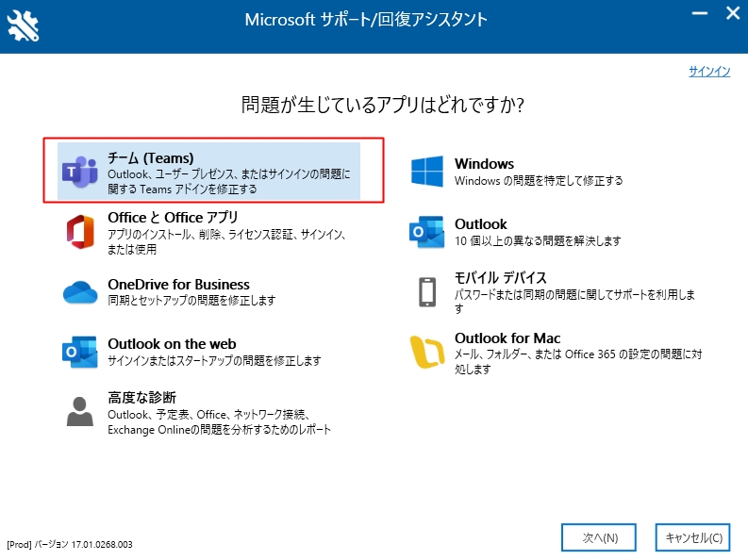The width and height of the screenshot is (748, 560).
Task: Choose OneDrive for Business title
Action: pyautogui.click(x=178, y=285)
